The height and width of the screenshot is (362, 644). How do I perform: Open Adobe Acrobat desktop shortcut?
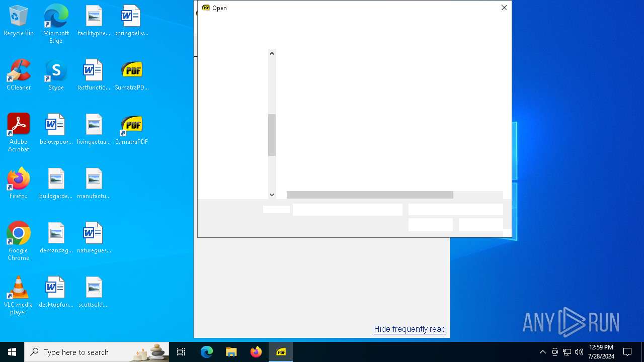[19, 133]
